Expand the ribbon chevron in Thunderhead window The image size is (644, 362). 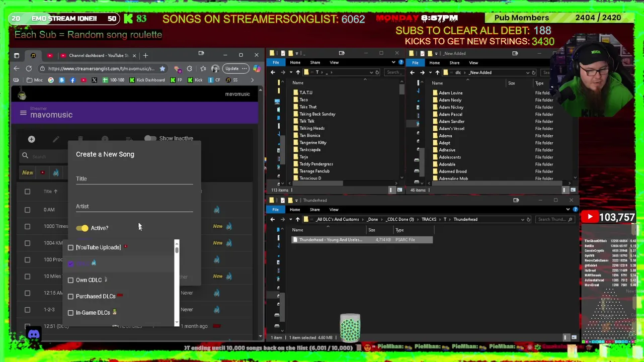[568, 209]
